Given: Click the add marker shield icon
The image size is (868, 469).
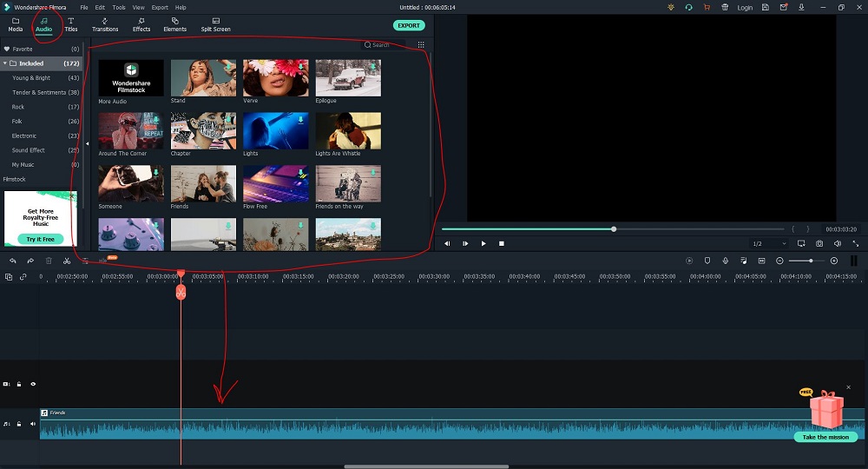Looking at the screenshot, I should (707, 261).
